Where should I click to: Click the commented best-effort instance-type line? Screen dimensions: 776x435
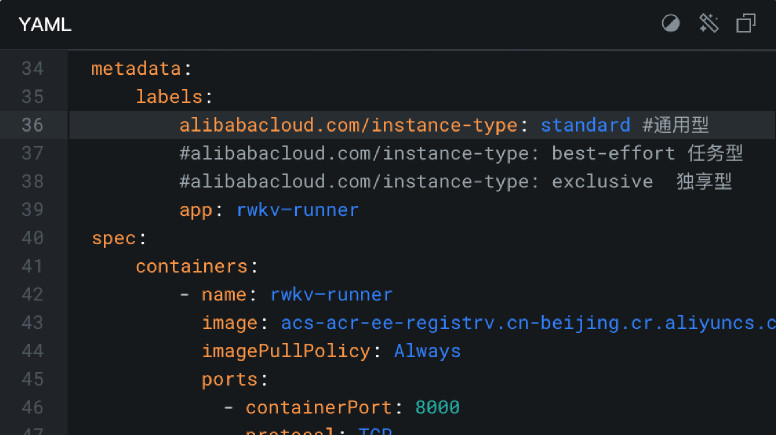click(x=461, y=153)
